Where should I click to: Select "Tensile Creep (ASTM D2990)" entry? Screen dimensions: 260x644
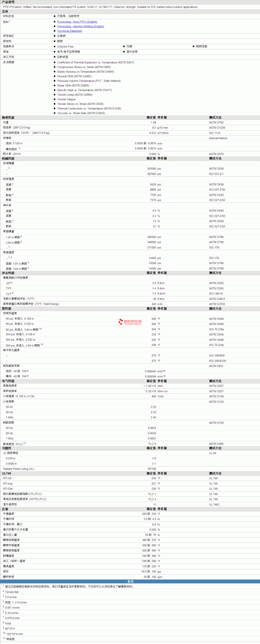pyautogui.click(x=75, y=95)
